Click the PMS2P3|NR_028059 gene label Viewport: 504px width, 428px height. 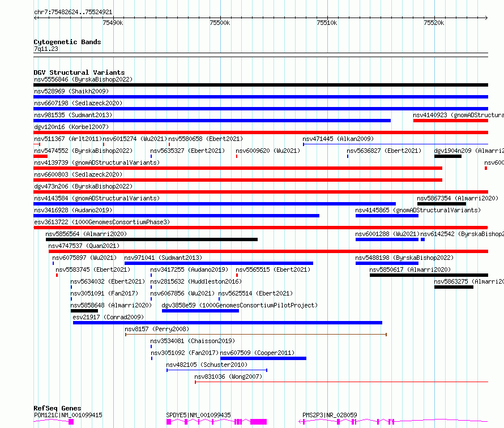click(x=330, y=415)
